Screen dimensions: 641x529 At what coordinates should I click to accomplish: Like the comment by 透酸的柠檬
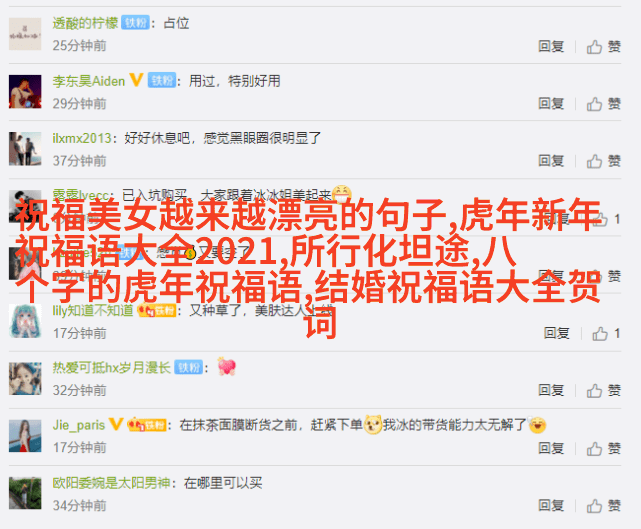(604, 47)
